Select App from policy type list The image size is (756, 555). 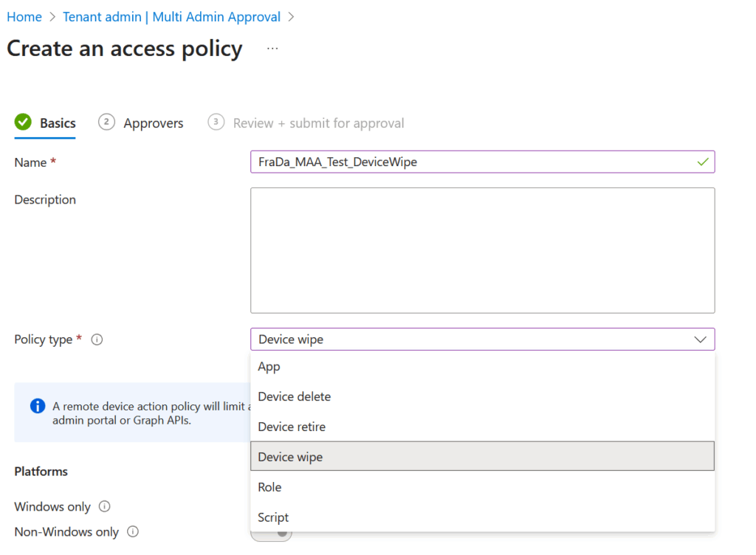tap(269, 366)
